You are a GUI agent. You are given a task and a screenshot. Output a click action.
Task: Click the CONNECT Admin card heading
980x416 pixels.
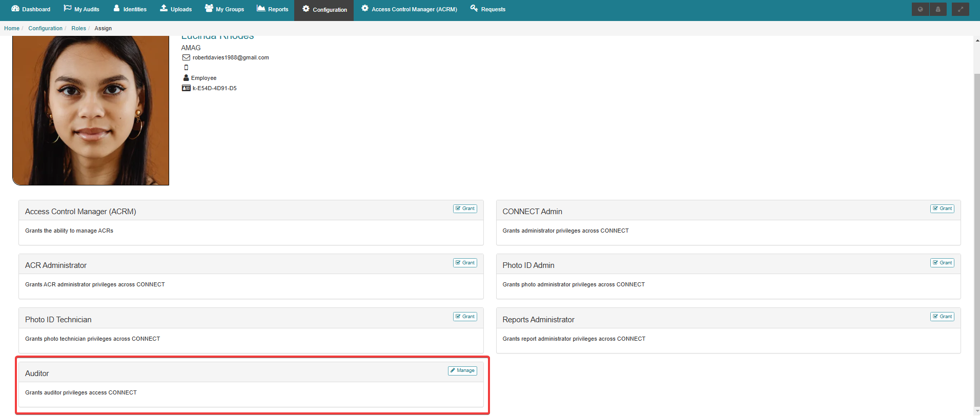click(532, 212)
